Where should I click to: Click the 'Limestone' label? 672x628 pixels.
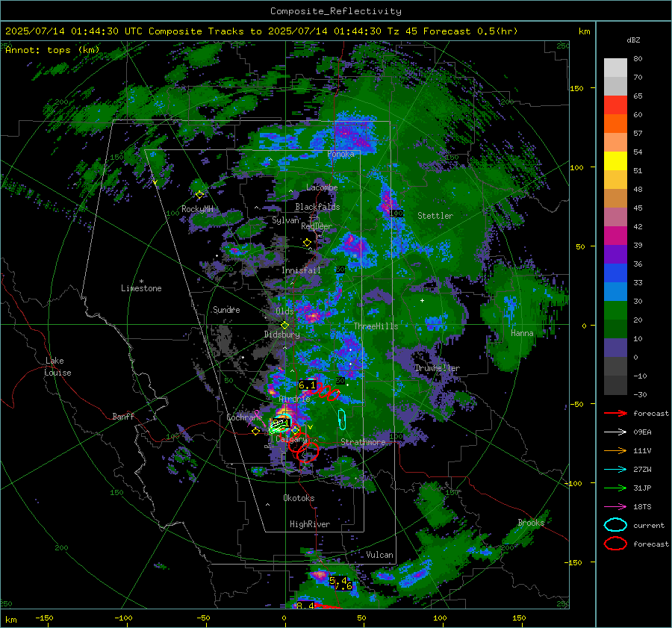tap(141, 288)
